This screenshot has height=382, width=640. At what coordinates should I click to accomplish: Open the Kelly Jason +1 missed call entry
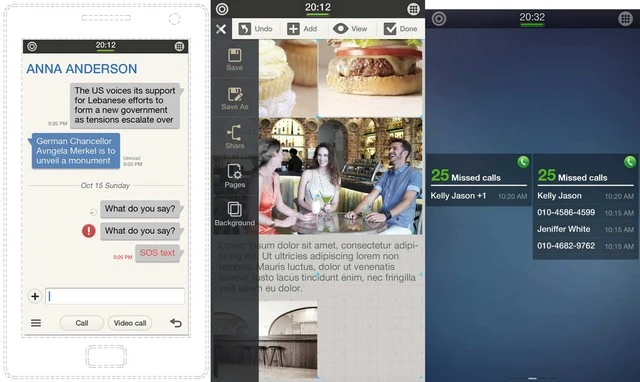pyautogui.click(x=479, y=196)
